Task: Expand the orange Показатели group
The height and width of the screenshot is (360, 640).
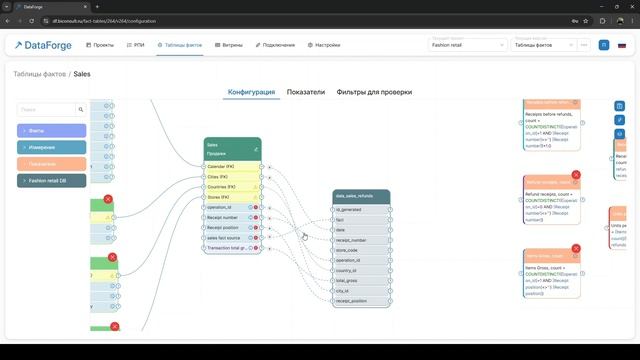Action: 51,164
